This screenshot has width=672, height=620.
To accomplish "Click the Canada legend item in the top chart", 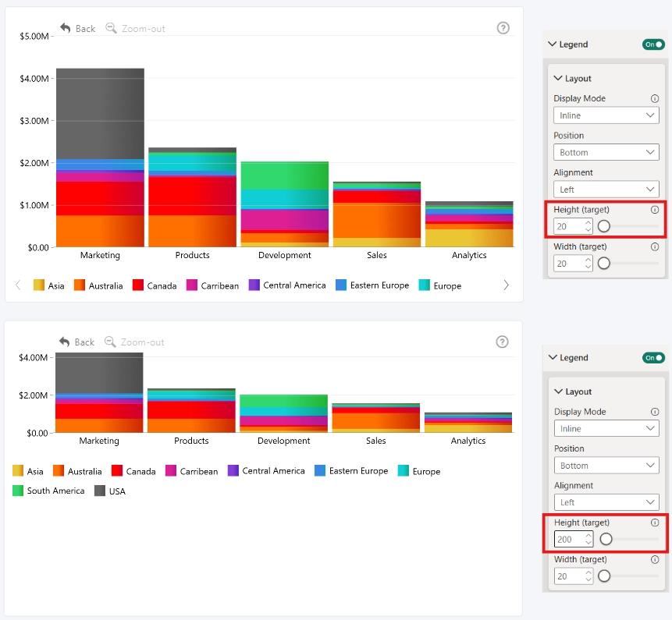I will (x=155, y=285).
